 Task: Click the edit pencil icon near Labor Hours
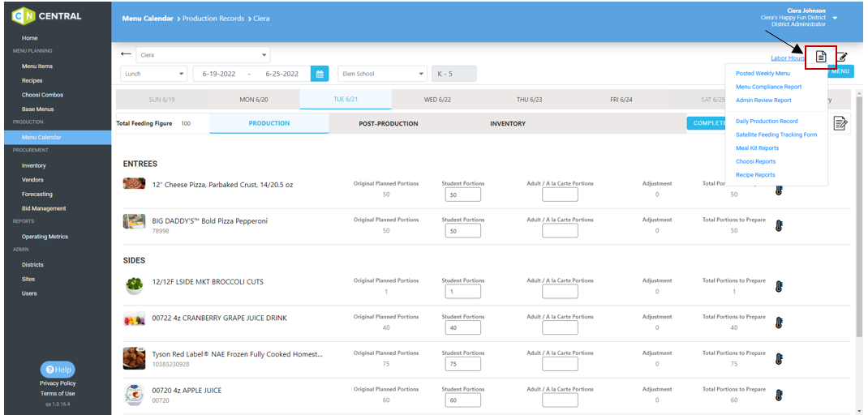click(843, 57)
